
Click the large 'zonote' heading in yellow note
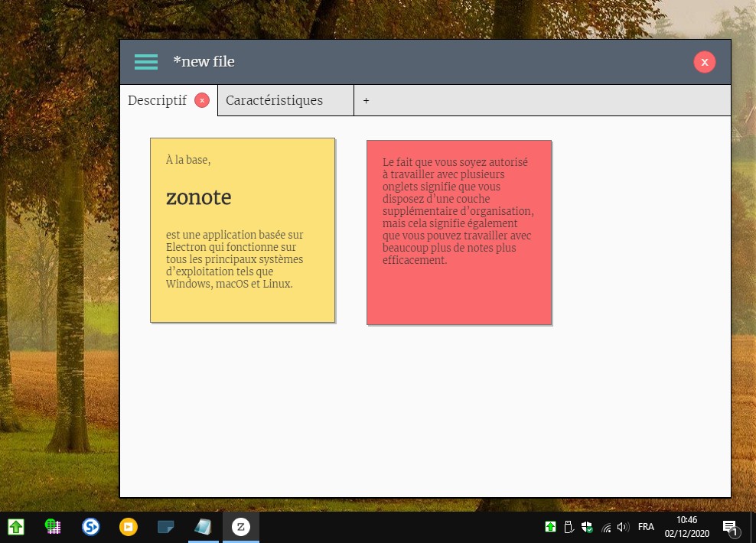pos(199,197)
